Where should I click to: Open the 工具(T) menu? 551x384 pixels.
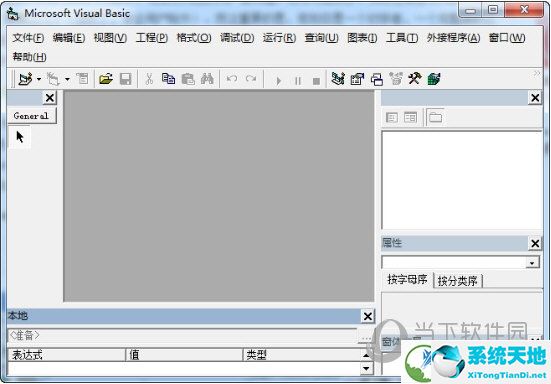click(402, 38)
